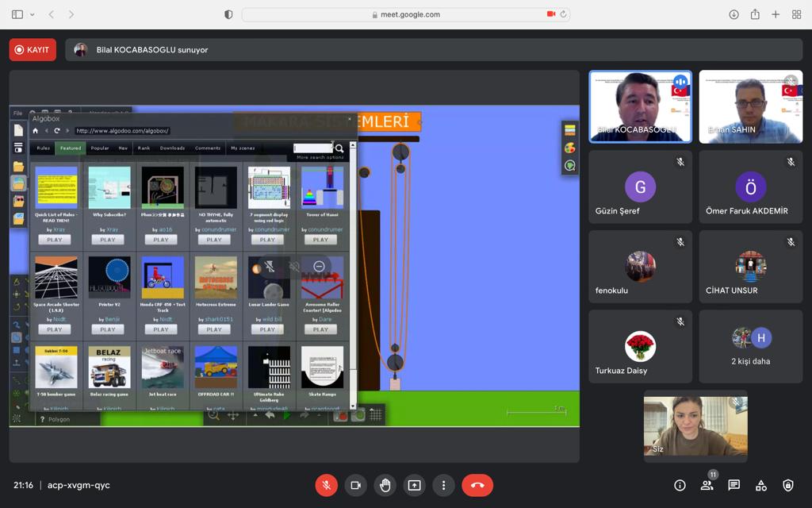Mute the presentation audio overlay icon
This screenshot has height=508, width=812.
tap(294, 267)
